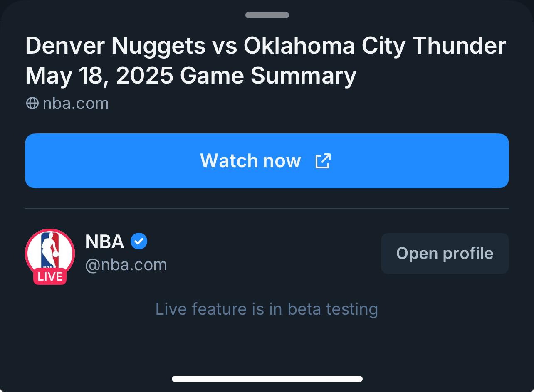Click the "May 18, 2025" date text

pyautogui.click(x=99, y=76)
